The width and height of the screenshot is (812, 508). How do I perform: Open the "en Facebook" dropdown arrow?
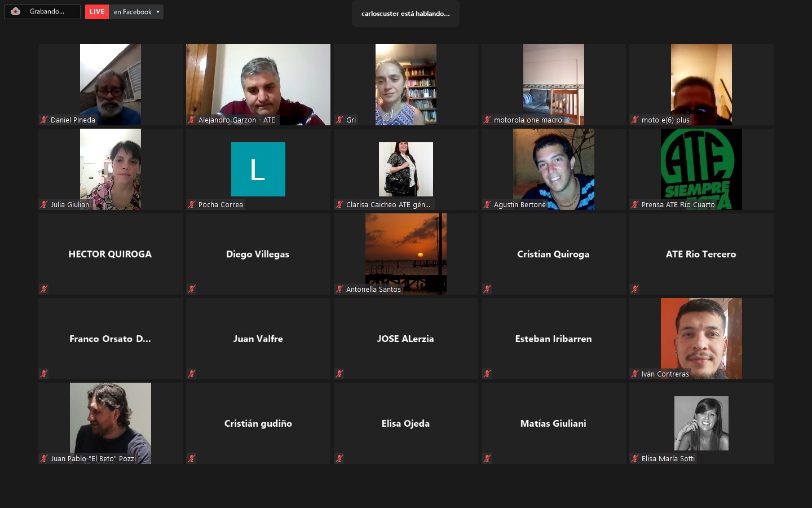coord(158,12)
